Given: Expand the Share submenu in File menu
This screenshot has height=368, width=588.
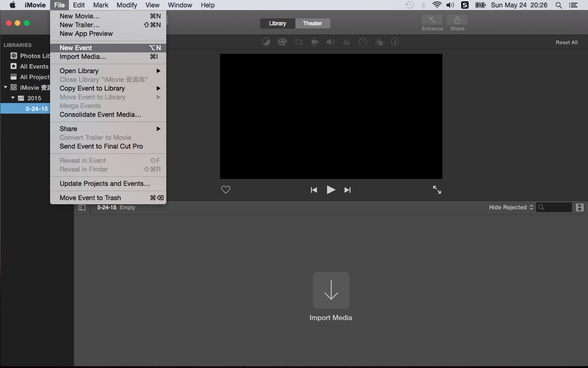Looking at the screenshot, I should click(x=108, y=129).
